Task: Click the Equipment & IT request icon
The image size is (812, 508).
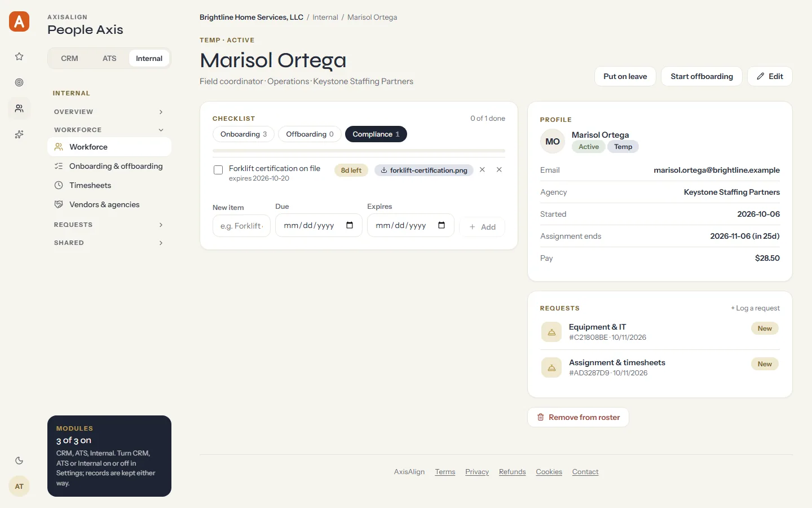Action: [551, 332]
